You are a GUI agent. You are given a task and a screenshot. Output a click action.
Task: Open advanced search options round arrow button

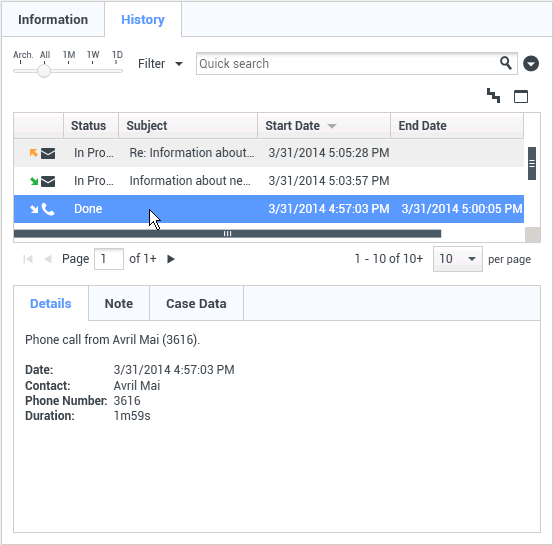tap(531, 63)
